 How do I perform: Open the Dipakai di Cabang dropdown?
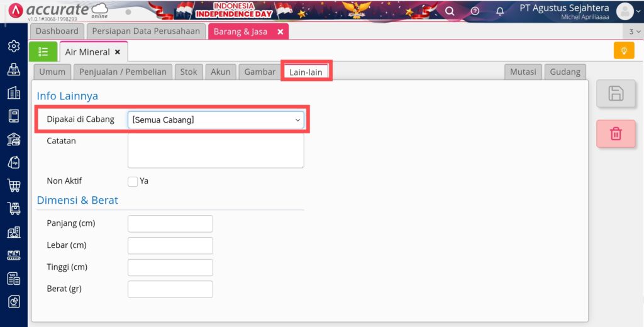[216, 120]
